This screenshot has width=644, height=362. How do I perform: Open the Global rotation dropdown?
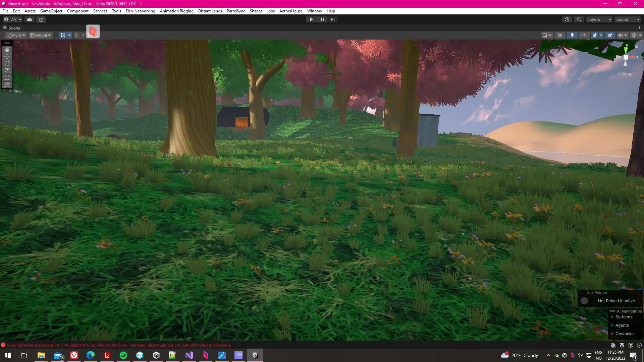40,35
